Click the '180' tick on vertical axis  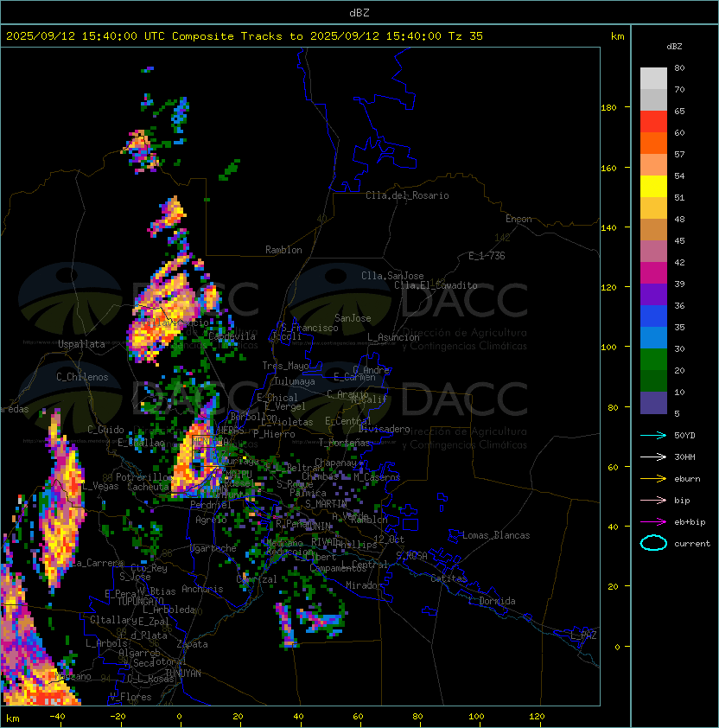point(608,108)
